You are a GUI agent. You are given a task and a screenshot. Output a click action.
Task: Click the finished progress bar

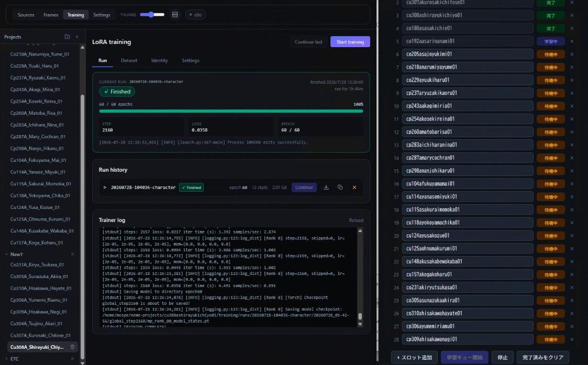tap(231, 111)
